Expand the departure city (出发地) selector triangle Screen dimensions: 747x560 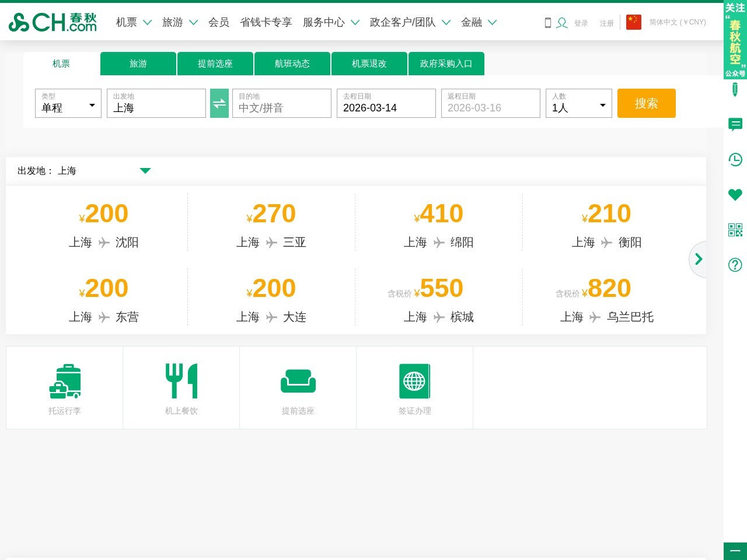[x=145, y=171]
